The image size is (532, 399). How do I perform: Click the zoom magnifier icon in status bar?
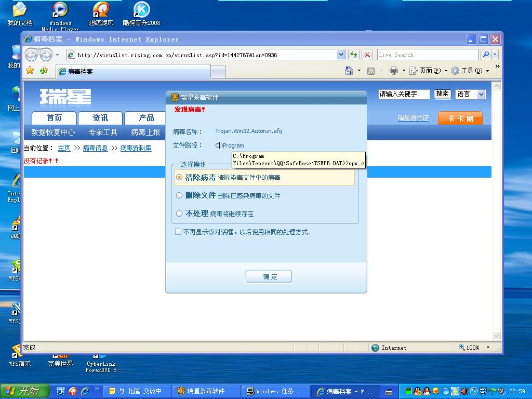click(x=461, y=347)
